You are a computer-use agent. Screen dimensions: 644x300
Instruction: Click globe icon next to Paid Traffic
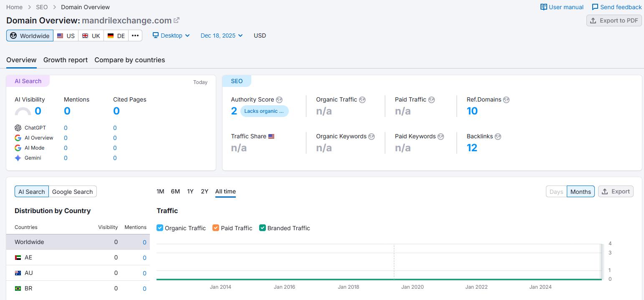pos(432,100)
